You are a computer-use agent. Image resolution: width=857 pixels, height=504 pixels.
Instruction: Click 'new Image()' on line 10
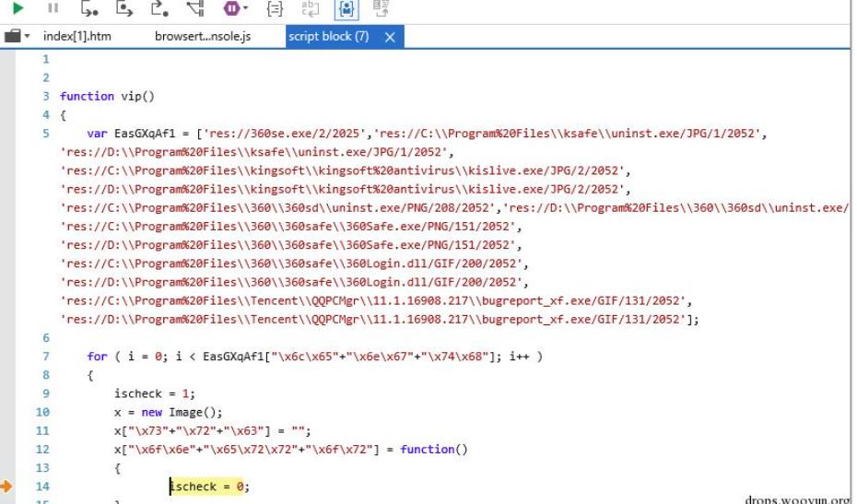[182, 412]
